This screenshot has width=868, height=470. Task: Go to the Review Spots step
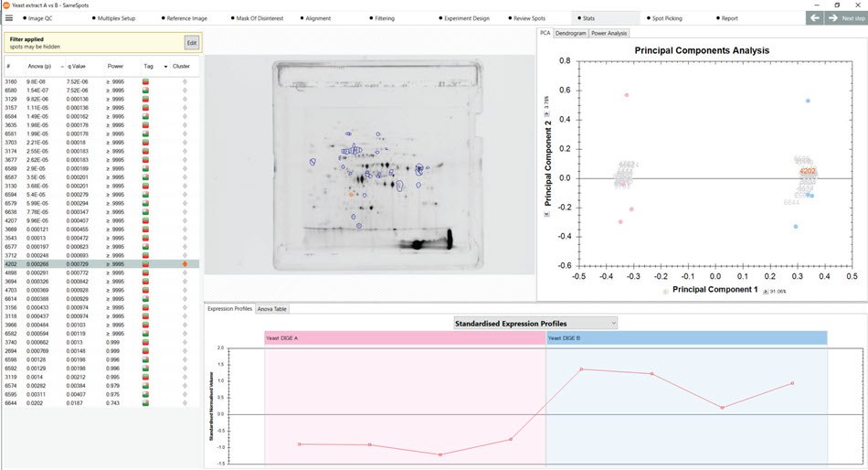click(x=527, y=18)
